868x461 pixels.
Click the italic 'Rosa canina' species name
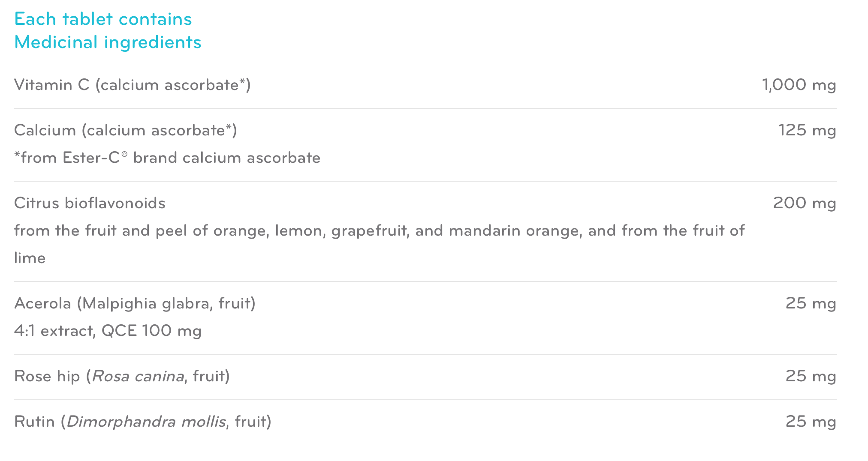tap(138, 376)
